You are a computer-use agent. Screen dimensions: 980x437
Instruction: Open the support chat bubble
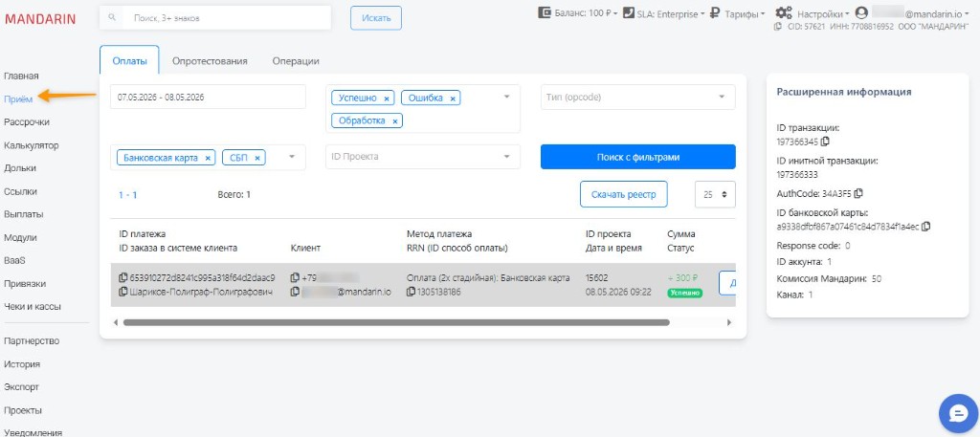[x=958, y=413]
